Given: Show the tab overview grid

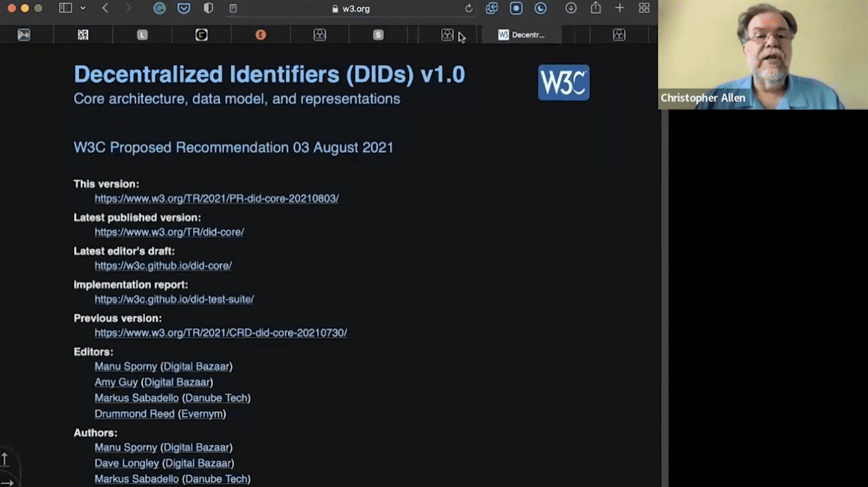Looking at the screenshot, I should coord(644,8).
